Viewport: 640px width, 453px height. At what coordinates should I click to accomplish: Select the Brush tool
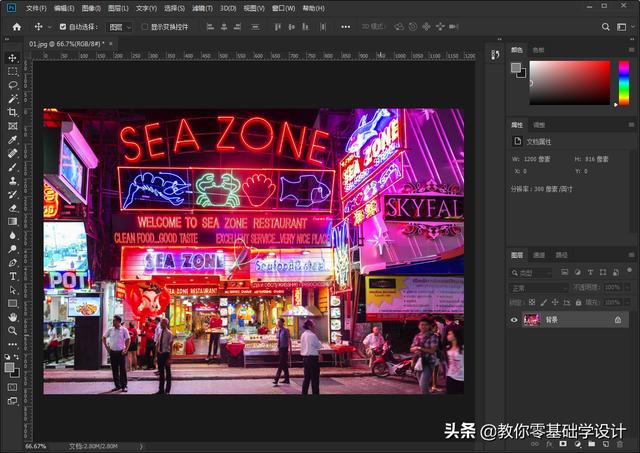pos(13,167)
